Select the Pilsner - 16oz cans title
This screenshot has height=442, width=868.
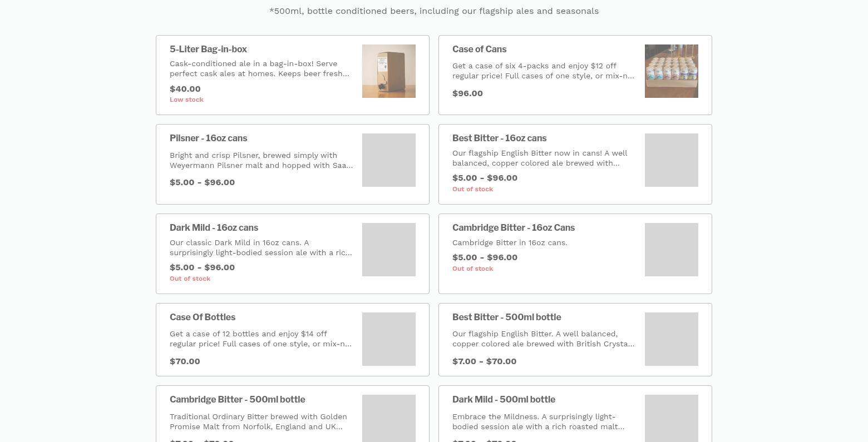(208, 138)
